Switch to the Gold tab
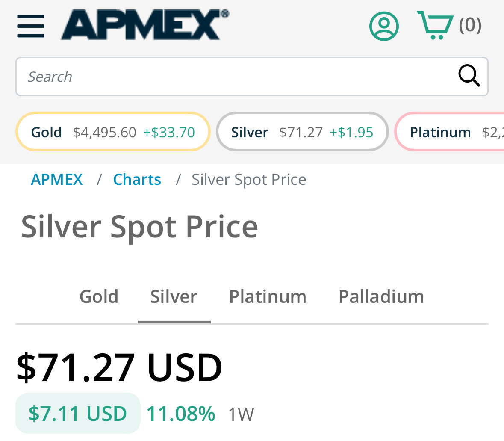Viewport: 504px width, 441px height. [99, 296]
